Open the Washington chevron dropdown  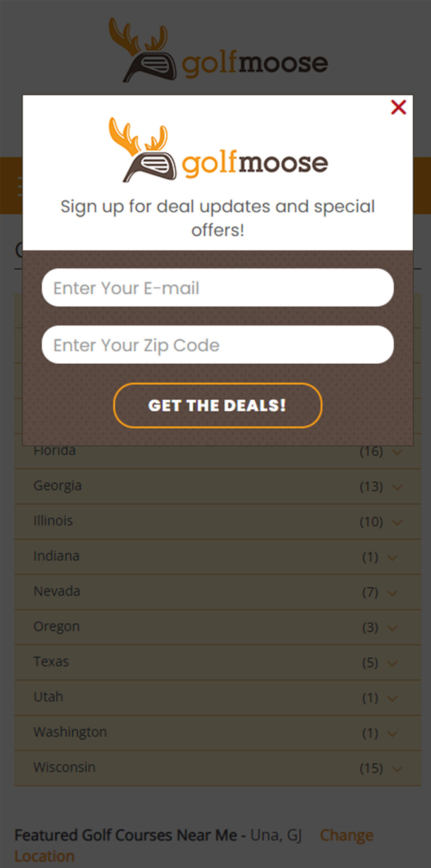pyautogui.click(x=392, y=733)
